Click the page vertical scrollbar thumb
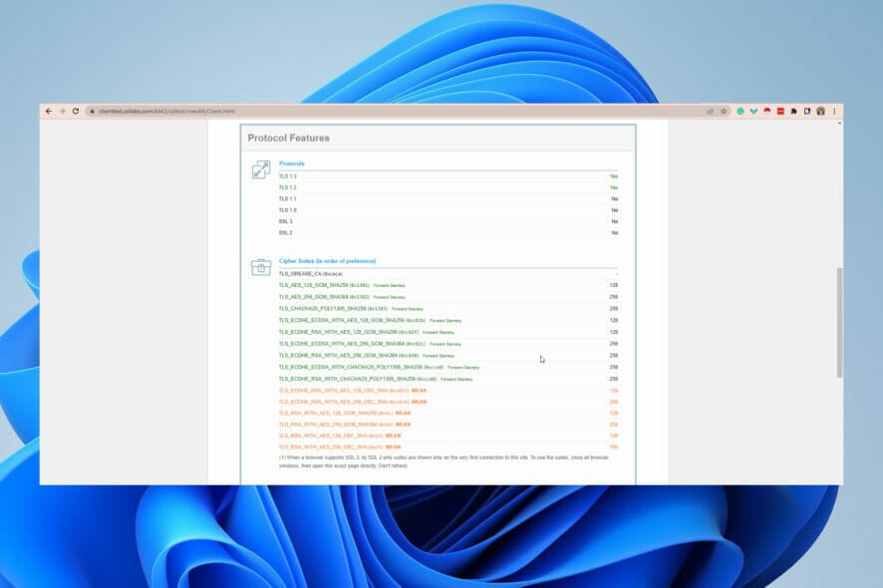883x588 pixels. (x=839, y=323)
